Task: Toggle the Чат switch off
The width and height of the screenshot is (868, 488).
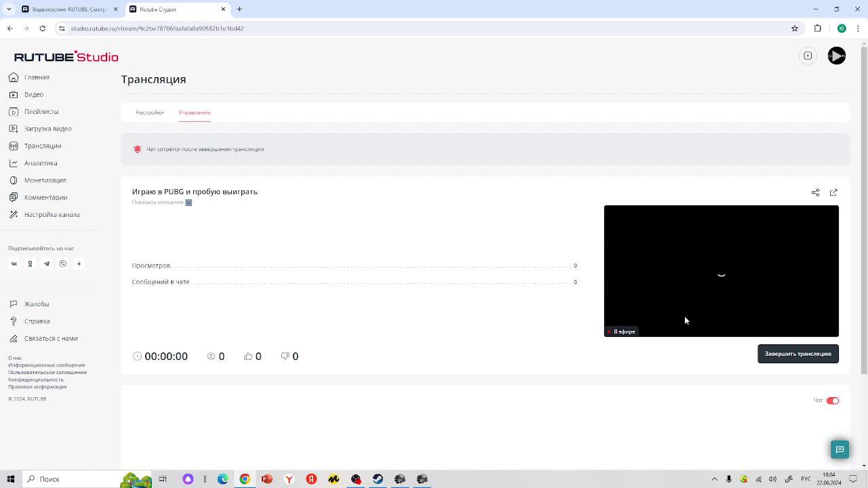Action: [833, 401]
